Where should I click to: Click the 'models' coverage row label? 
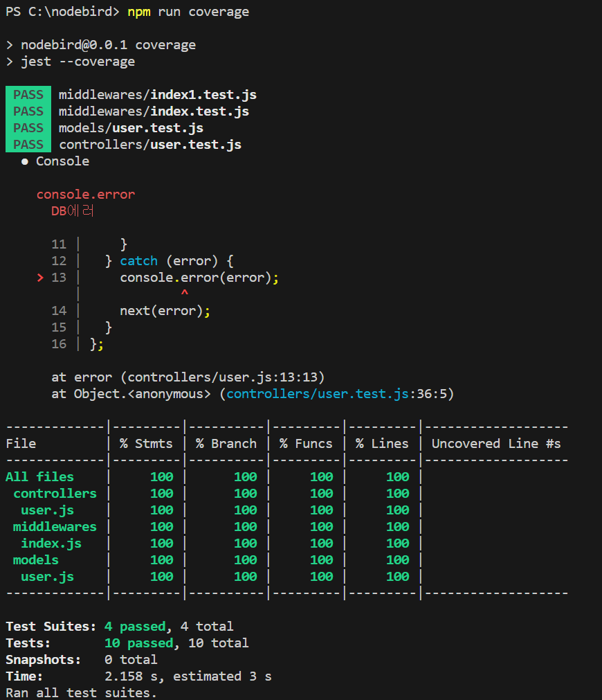point(36,560)
